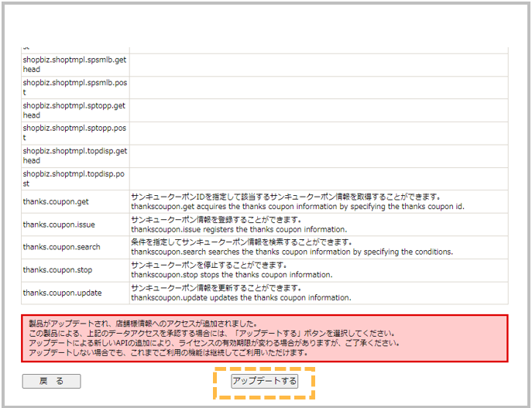Select the shopbiz.shoptmpl.sptopp.get head entry

74,110
